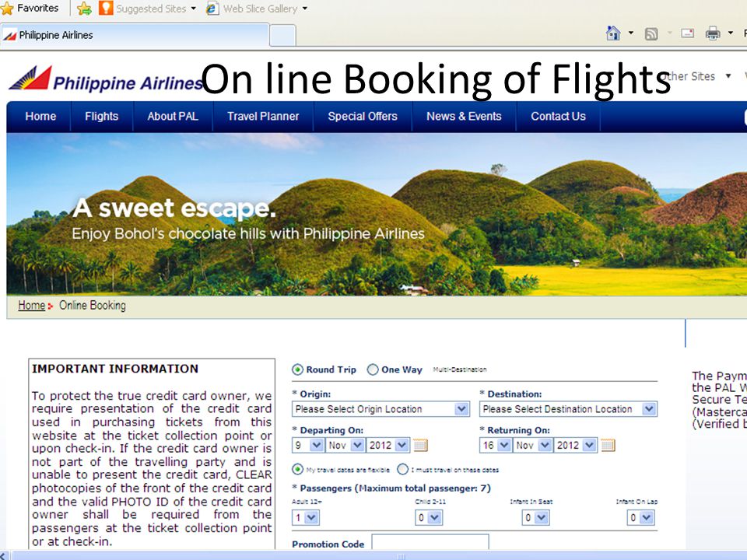Open the departing day dropdown
Image resolution: width=747 pixels, height=560 pixels.
(x=308, y=445)
